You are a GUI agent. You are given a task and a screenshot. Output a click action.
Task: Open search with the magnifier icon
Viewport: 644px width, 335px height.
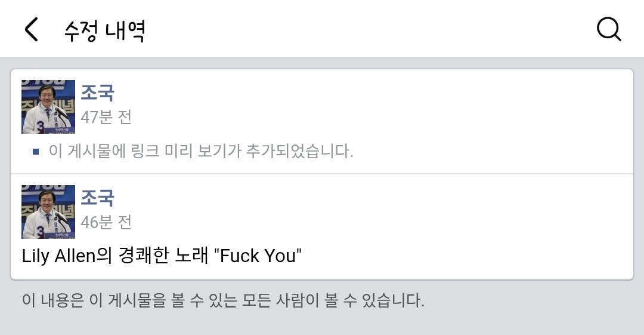click(x=609, y=29)
